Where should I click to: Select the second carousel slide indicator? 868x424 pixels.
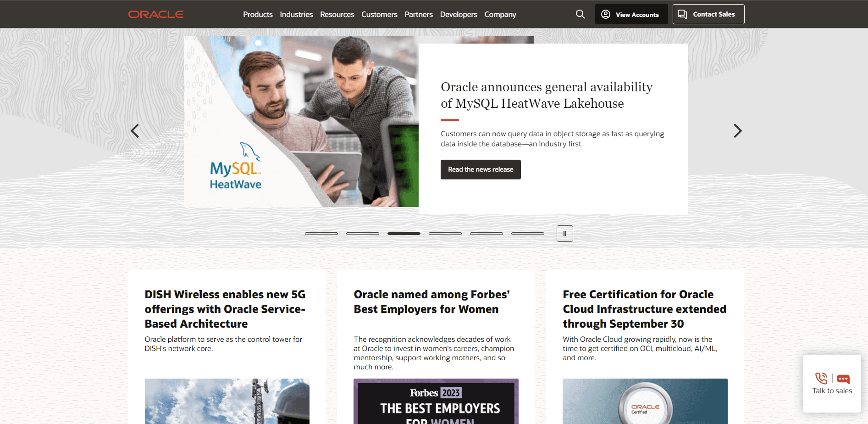[363, 234]
